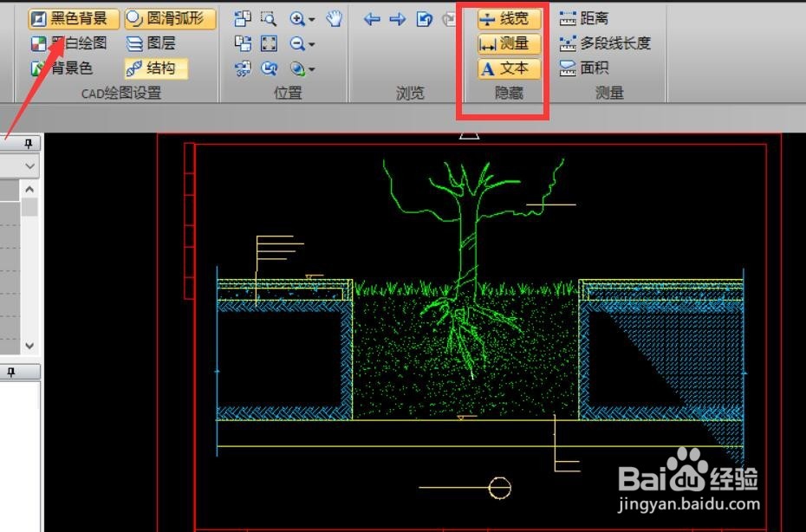Screen dimensions: 806x532
Task: Open the Zoom In dropdown arrow
Action: click(312, 19)
